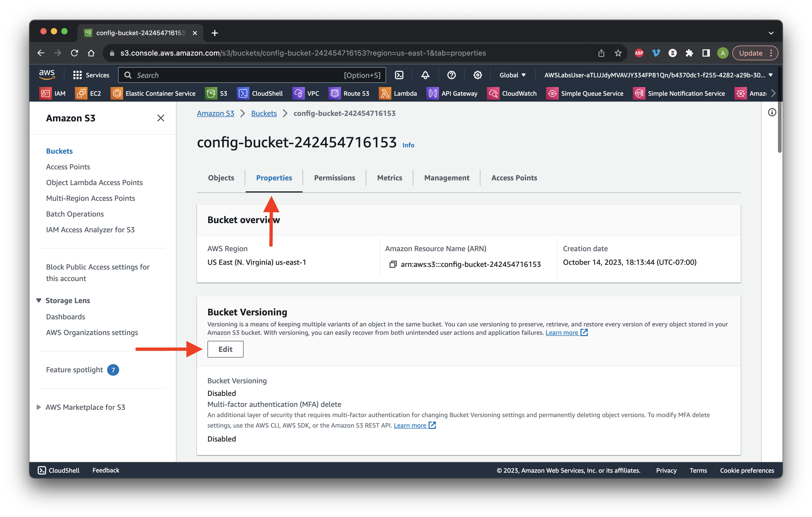The height and width of the screenshot is (517, 812).
Task: Open the settings gear icon
Action: click(x=477, y=75)
